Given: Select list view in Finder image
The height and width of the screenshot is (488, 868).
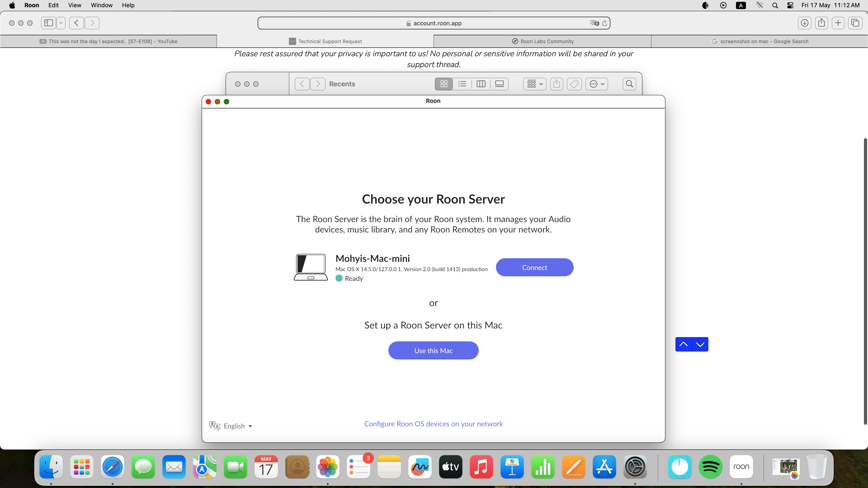Looking at the screenshot, I should pos(462,84).
